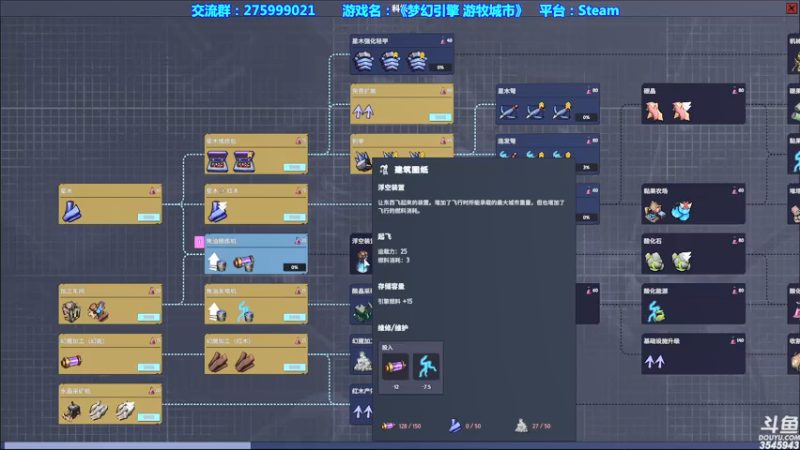This screenshot has width=800, height=450.
Task: Click 0% progress label on 焦油精炼机
Action: (294, 267)
